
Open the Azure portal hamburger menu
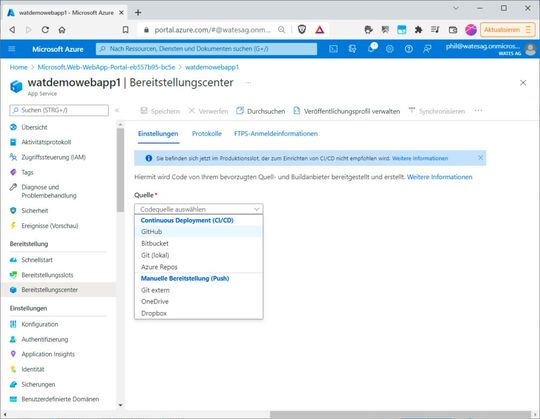tap(12, 49)
